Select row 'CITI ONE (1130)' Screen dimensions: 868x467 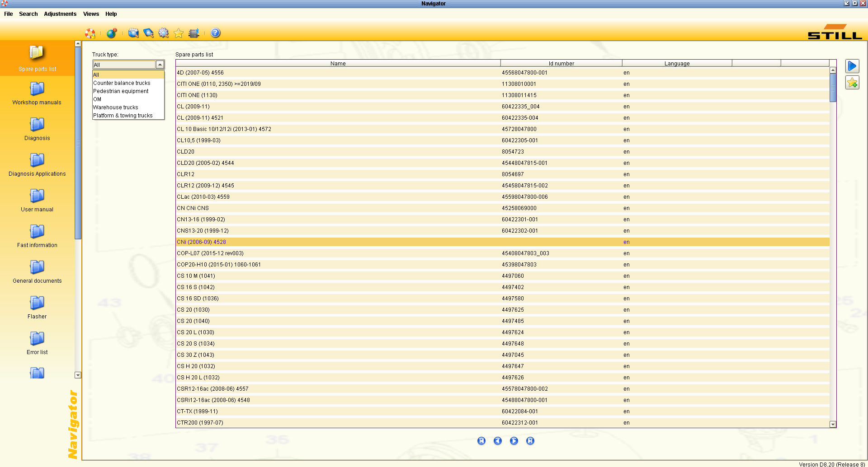pos(503,95)
